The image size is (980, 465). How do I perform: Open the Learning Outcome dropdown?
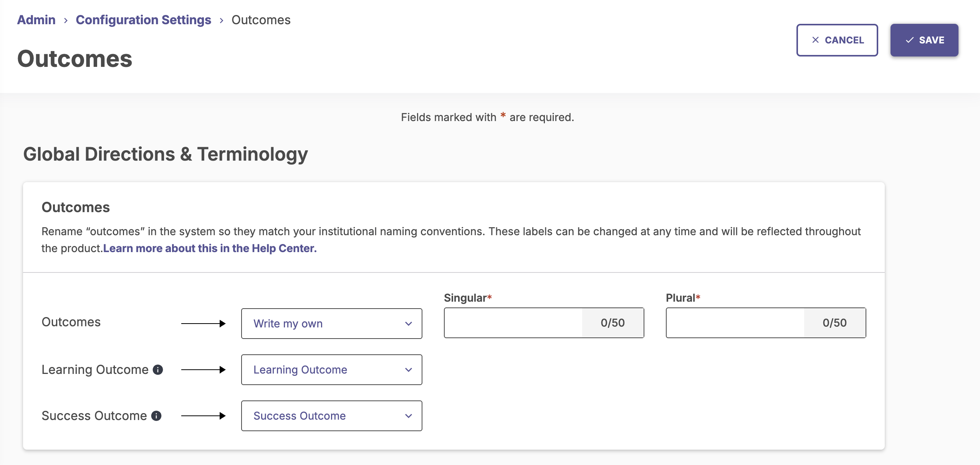332,370
